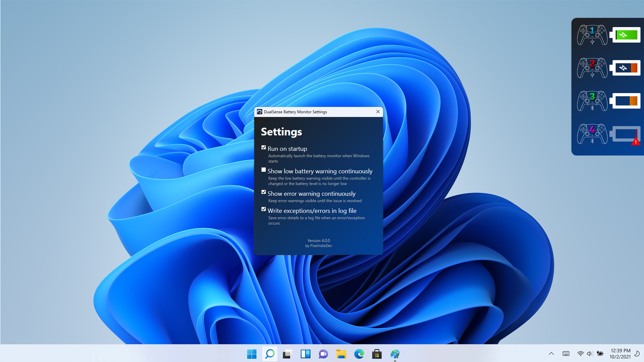This screenshot has width=644, height=362.
Task: Expand hidden system tray icons chevron
Action: tap(551, 354)
